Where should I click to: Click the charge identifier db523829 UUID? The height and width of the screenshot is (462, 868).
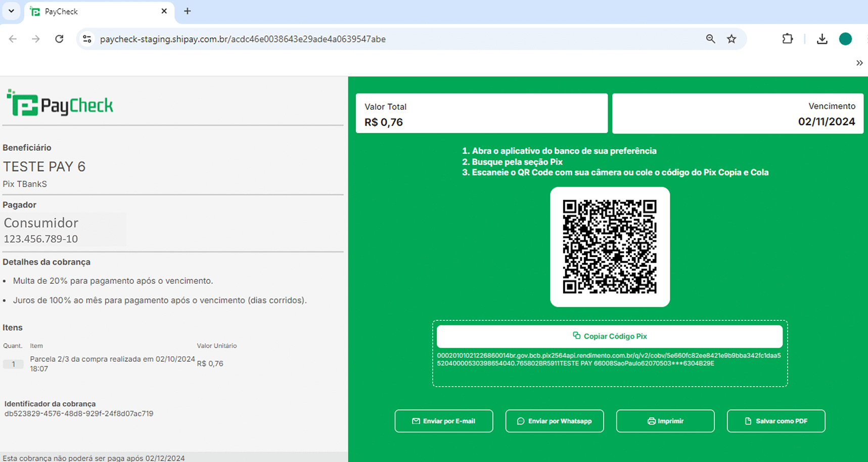click(79, 413)
